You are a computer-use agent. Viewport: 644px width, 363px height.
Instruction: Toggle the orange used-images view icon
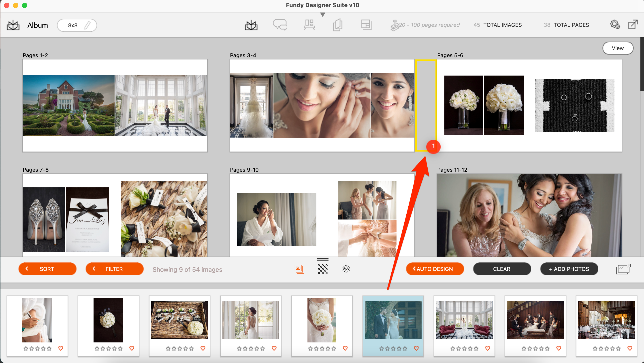pyautogui.click(x=299, y=269)
